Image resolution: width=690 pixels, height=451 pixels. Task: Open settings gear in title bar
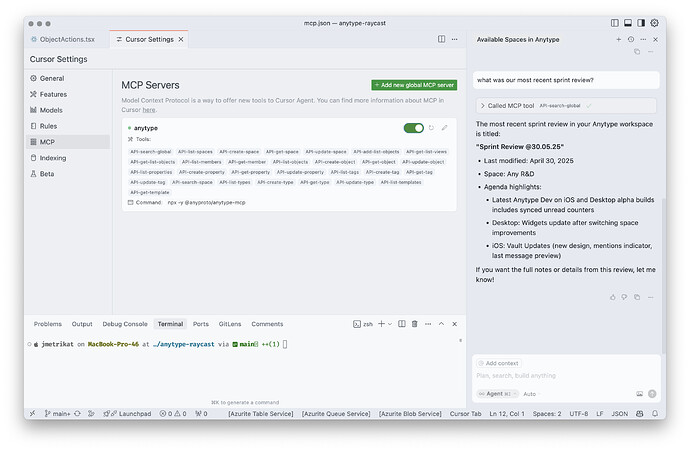coord(654,23)
